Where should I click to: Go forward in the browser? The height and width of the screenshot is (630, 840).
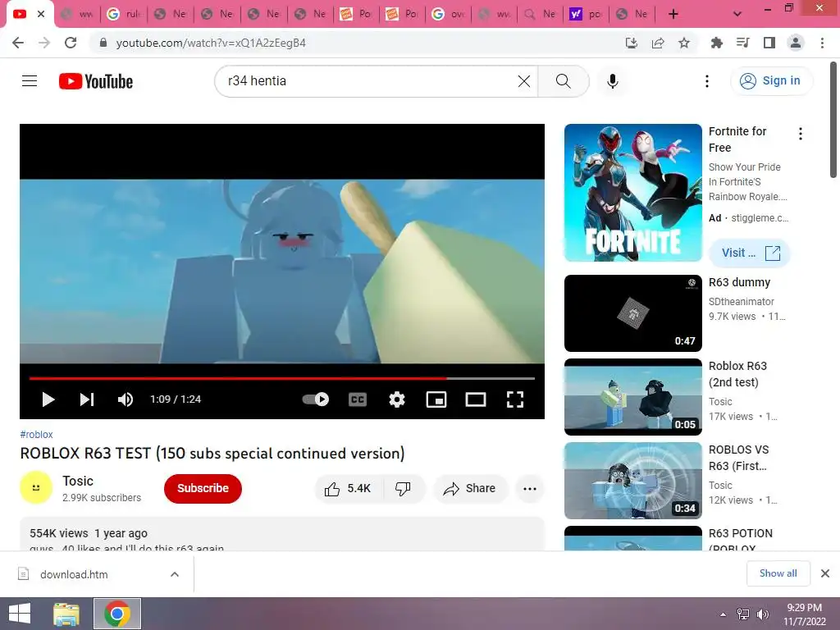pos(44,43)
